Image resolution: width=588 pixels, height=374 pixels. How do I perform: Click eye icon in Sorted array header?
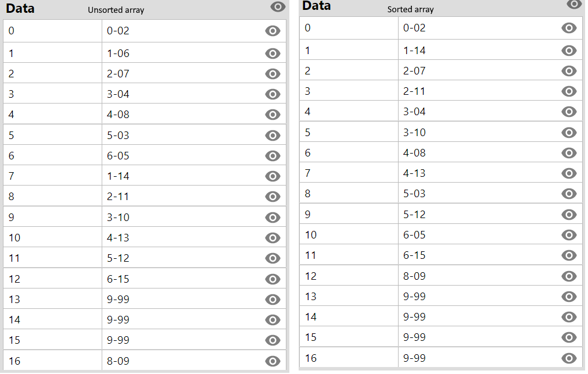pyautogui.click(x=574, y=4)
